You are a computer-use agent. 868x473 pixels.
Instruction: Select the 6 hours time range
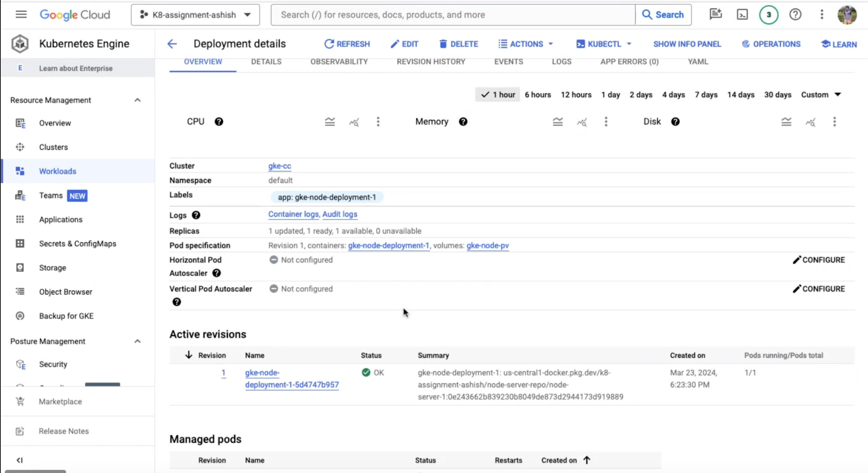point(537,95)
